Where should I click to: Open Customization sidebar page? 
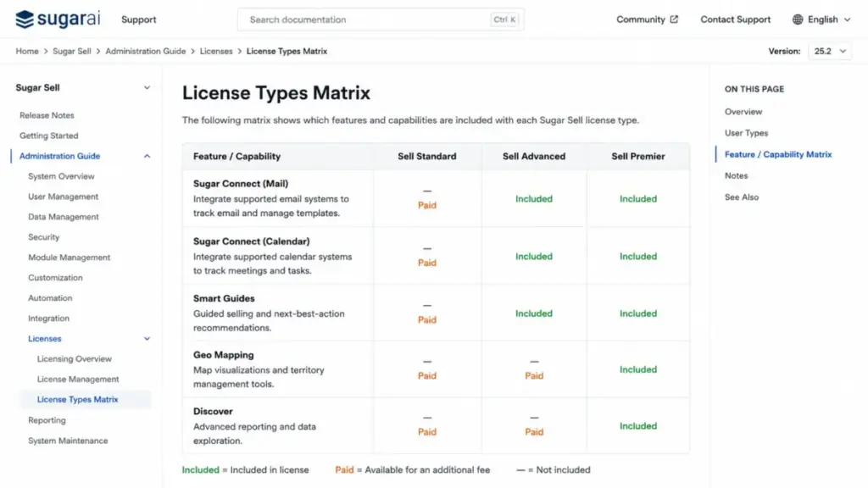coord(55,278)
